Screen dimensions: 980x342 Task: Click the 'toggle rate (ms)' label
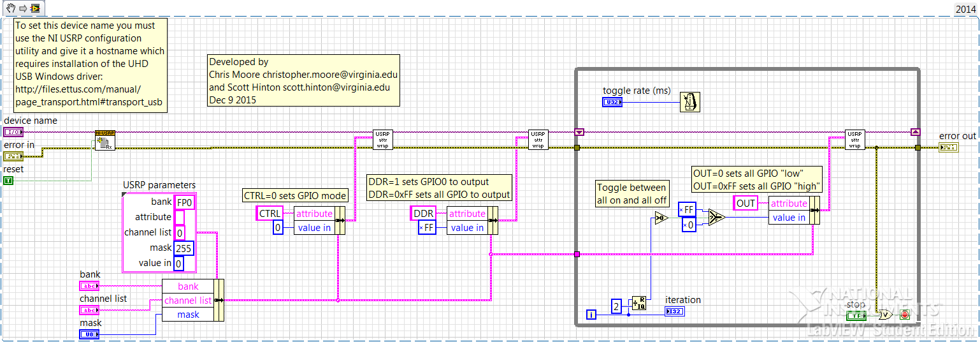point(637,91)
